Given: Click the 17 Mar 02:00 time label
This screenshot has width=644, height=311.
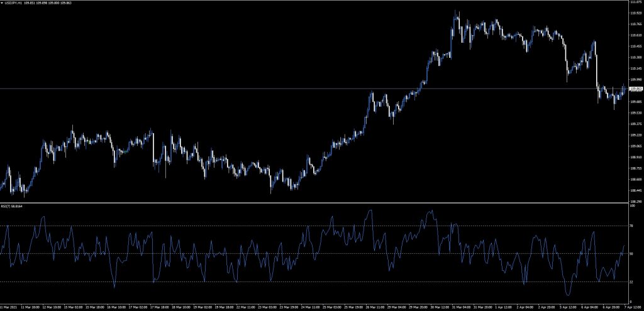Looking at the screenshot, I should click(138, 308).
